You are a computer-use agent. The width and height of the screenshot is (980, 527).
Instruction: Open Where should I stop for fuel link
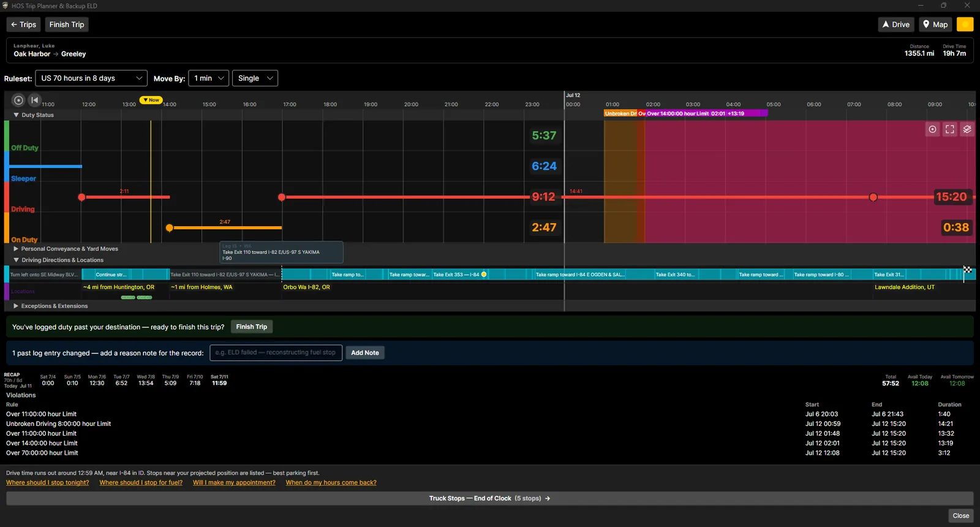[x=141, y=483]
